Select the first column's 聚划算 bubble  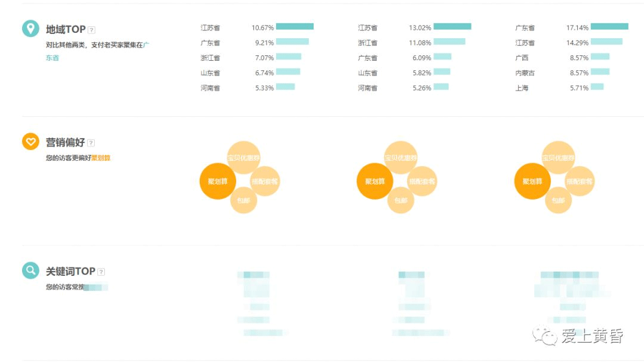[x=218, y=181]
